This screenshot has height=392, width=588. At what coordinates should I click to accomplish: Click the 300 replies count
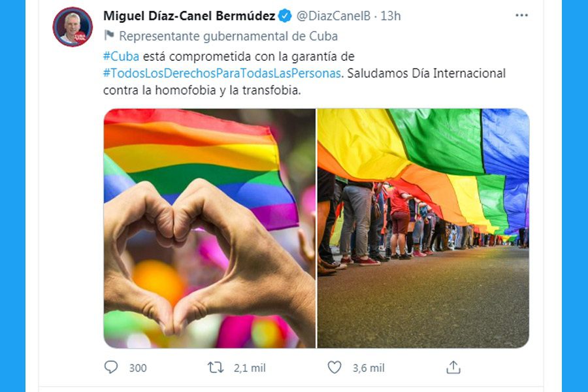(x=138, y=368)
